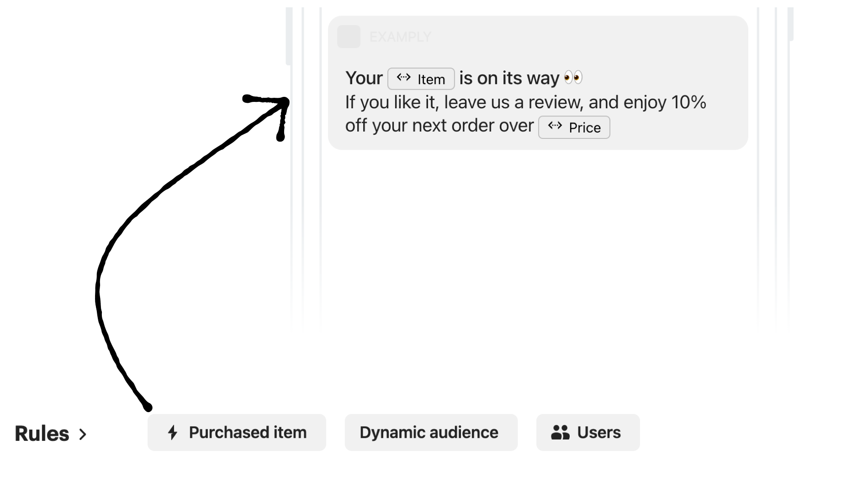Select the Purchased item rule label
The width and height of the screenshot is (868, 477).
point(248,432)
